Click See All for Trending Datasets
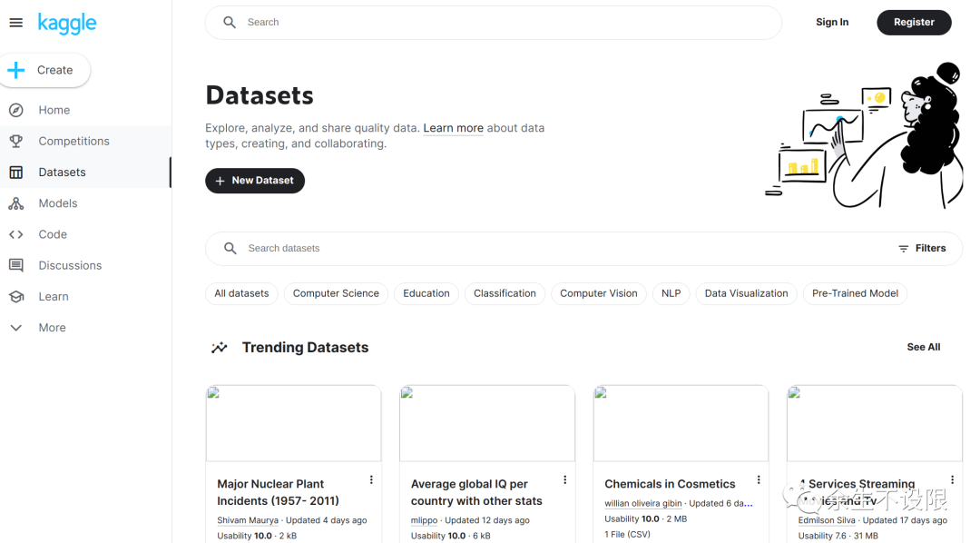The height and width of the screenshot is (543, 980). 923,347
